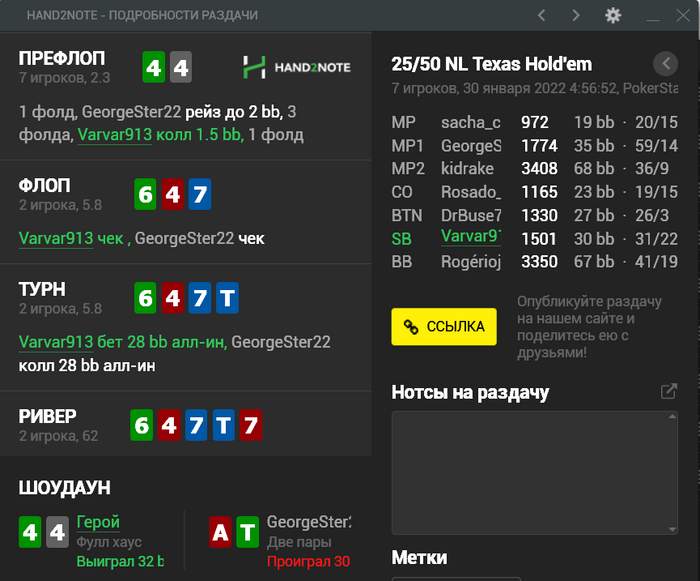Click stack value 3408 for kidrake
The height and width of the screenshot is (581, 700).
click(x=539, y=169)
